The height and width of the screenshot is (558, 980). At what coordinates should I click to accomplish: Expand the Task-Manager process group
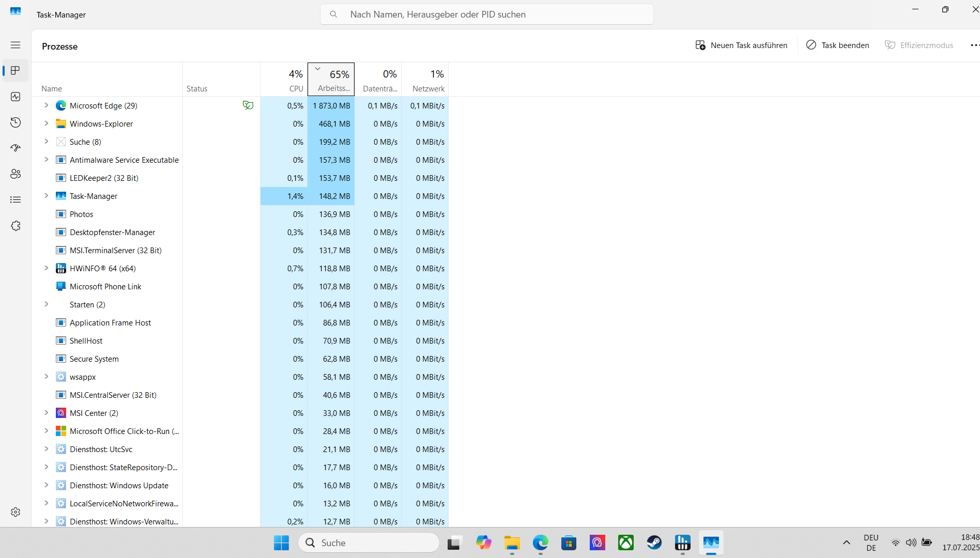pos(46,196)
